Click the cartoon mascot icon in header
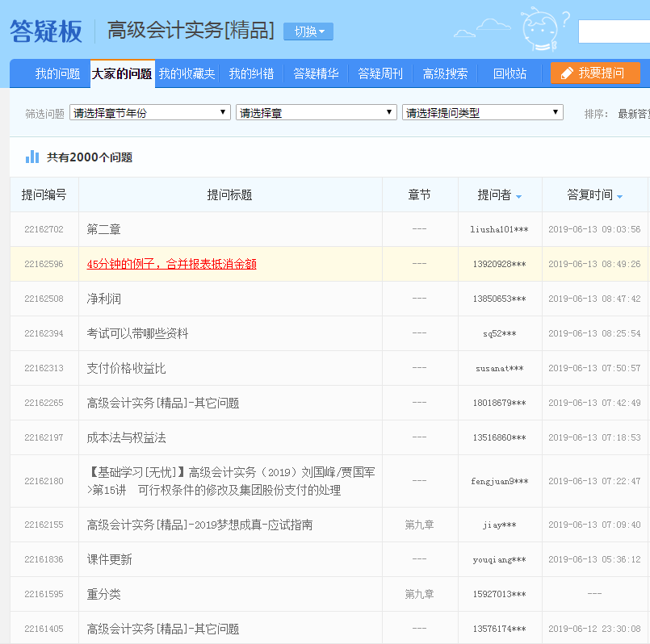The image size is (650, 644). point(542,30)
